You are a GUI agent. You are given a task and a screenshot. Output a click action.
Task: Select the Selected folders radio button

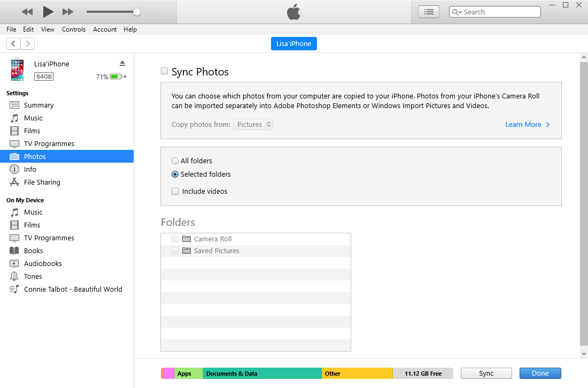tap(175, 174)
